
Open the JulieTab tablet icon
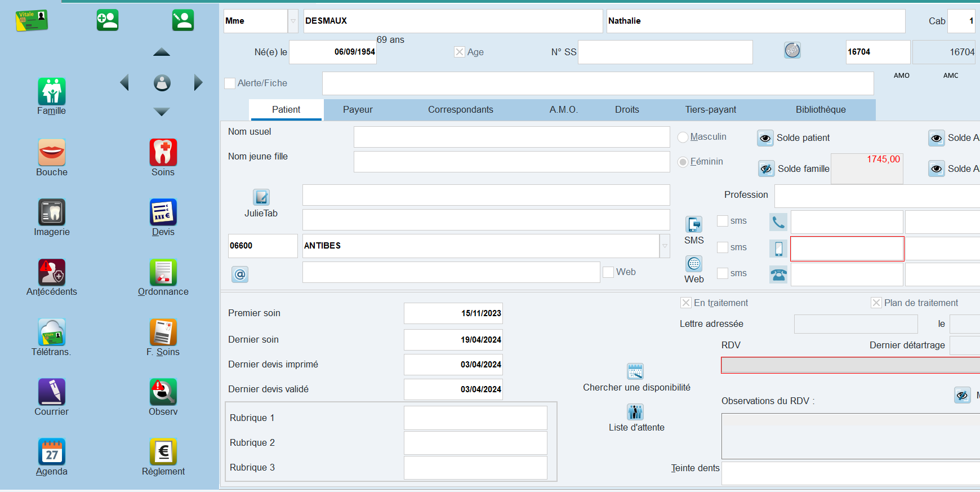coord(261,197)
